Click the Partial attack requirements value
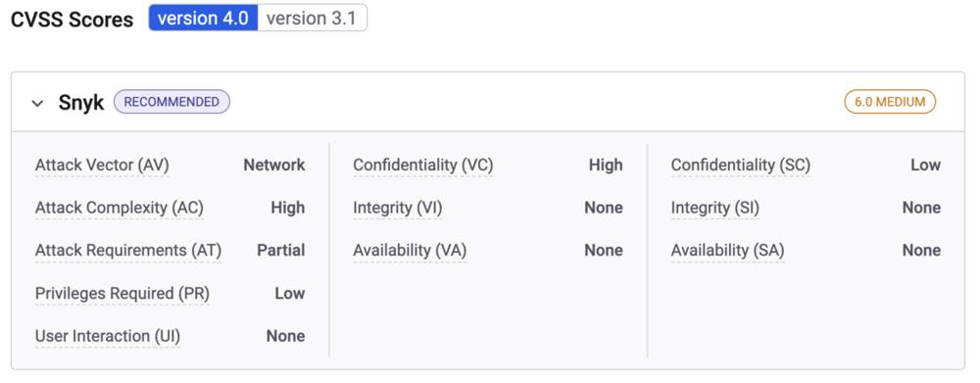Screen dimensions: 980x383 coord(281,250)
